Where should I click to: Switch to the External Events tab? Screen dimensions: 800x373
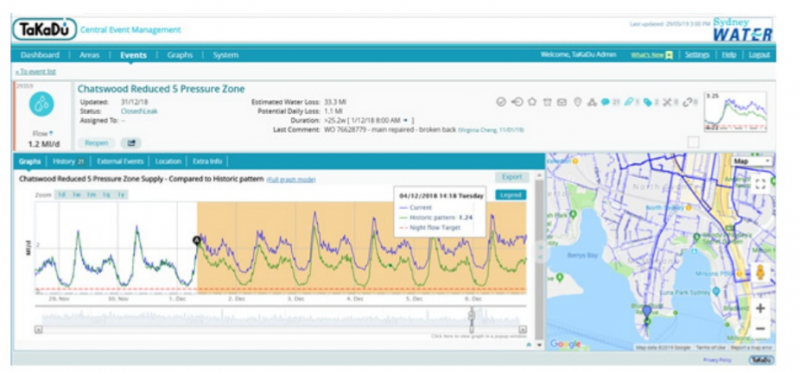click(120, 161)
